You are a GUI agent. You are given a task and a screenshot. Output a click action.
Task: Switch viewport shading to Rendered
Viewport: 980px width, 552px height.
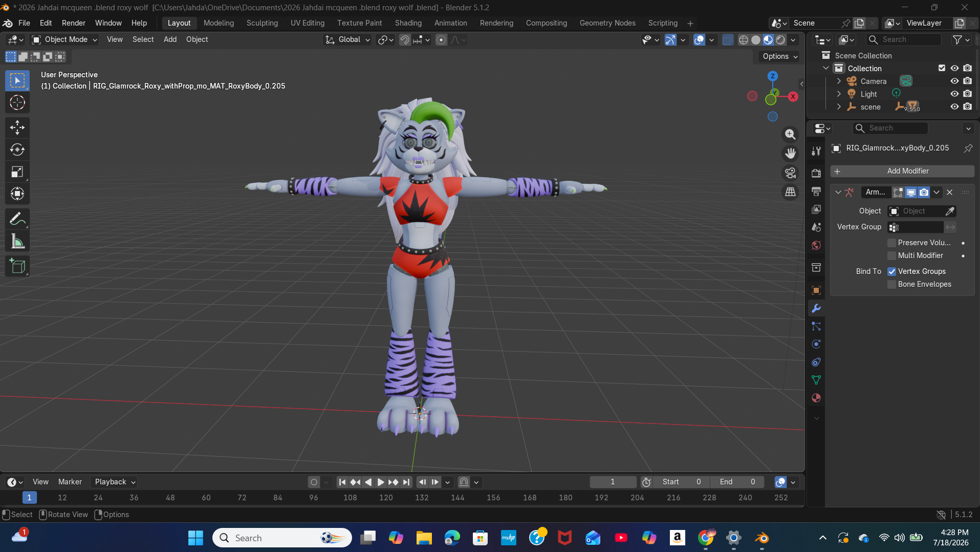[780, 40]
